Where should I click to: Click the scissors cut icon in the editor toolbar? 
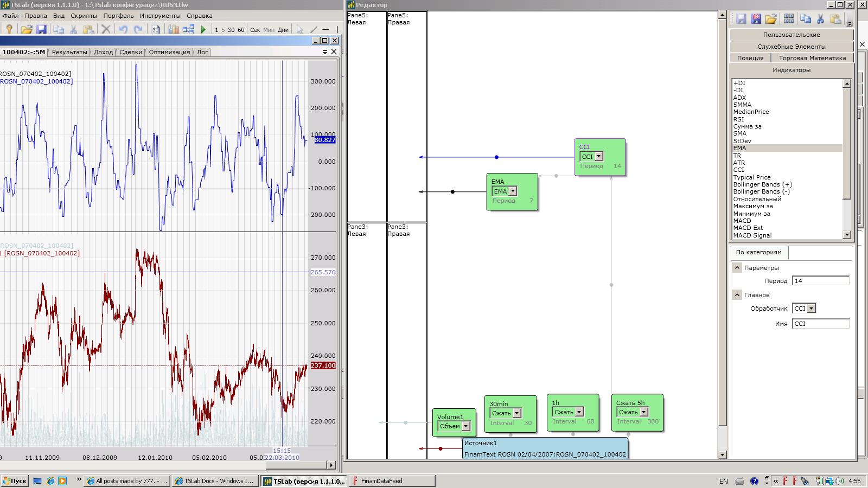820,20
